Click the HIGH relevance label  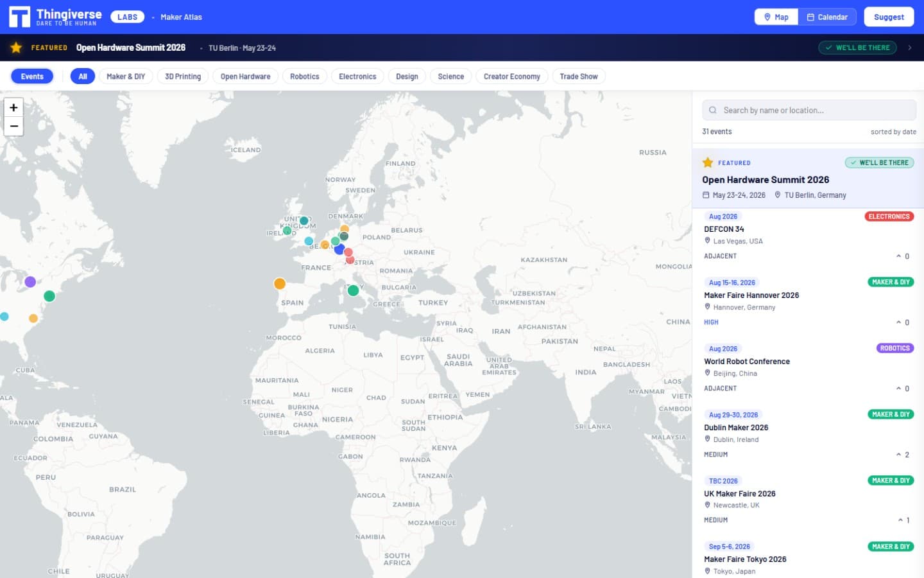point(711,322)
